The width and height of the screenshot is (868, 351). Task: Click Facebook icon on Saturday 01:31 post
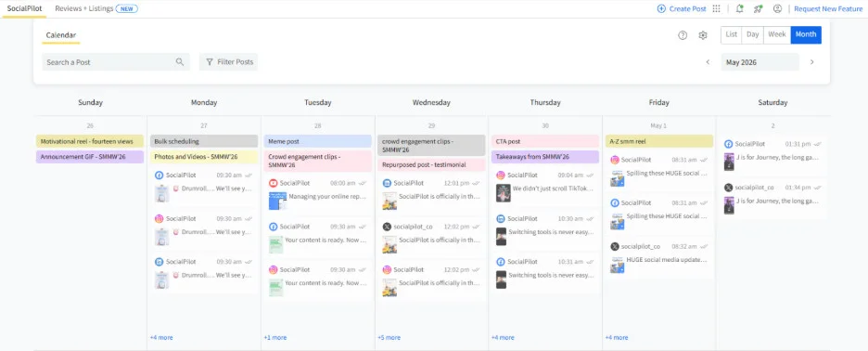coord(729,144)
